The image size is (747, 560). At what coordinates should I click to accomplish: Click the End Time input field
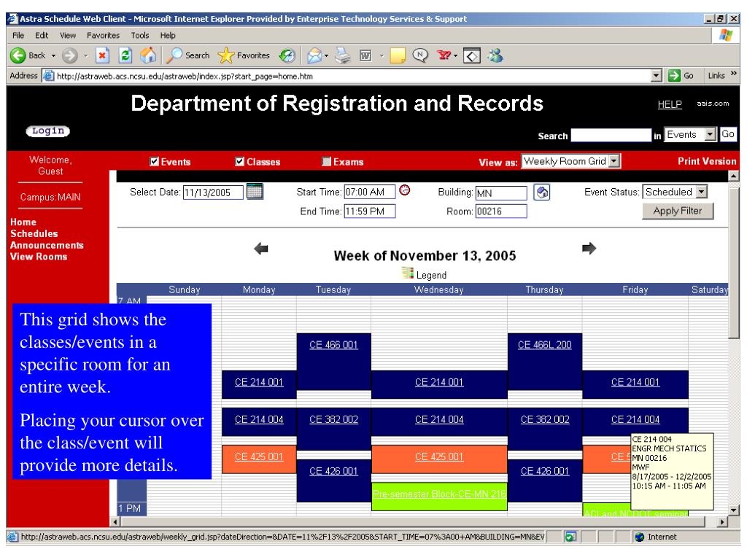(370, 211)
